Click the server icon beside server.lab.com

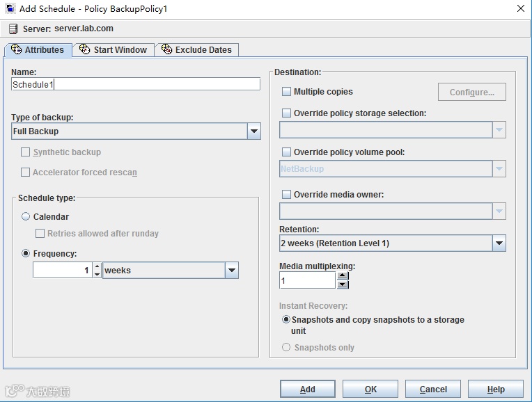(13, 29)
